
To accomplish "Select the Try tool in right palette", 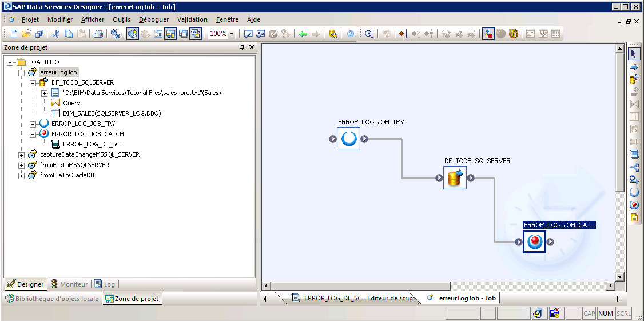I will tap(634, 192).
